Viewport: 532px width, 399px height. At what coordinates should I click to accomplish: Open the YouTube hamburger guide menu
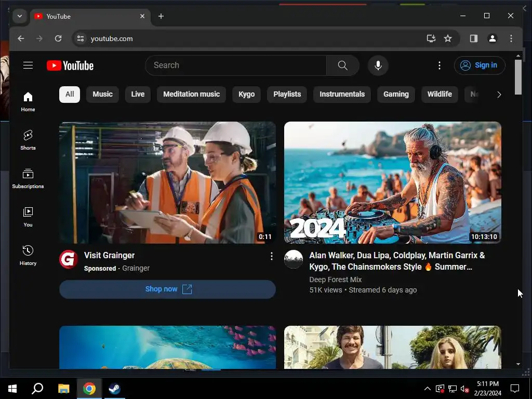coord(28,65)
